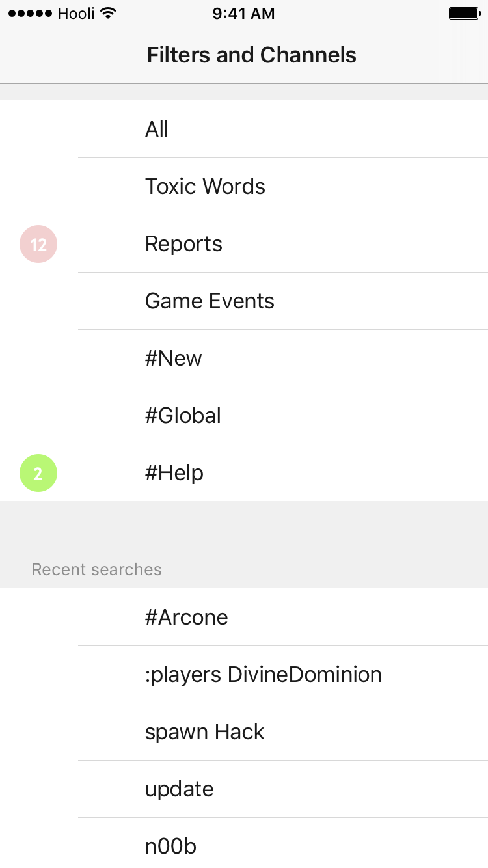Tap the Recent searches section header

[96, 569]
